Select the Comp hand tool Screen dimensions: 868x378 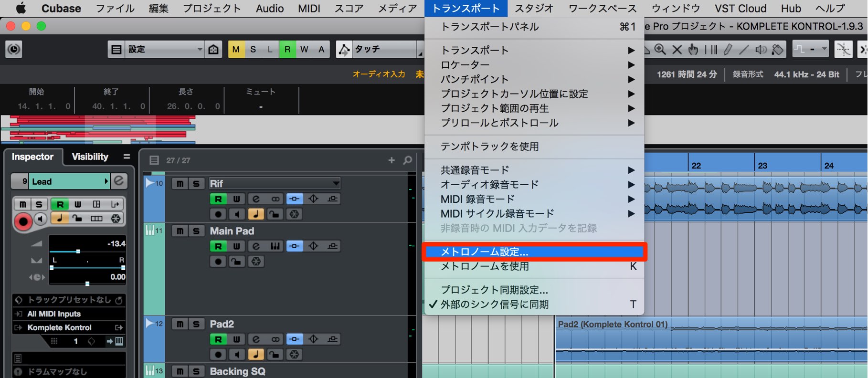693,49
